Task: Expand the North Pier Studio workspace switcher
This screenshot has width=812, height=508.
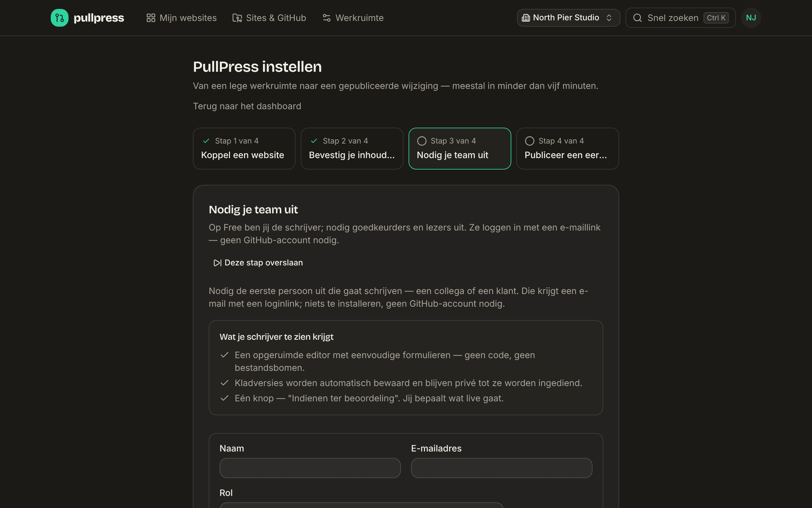Action: point(568,18)
